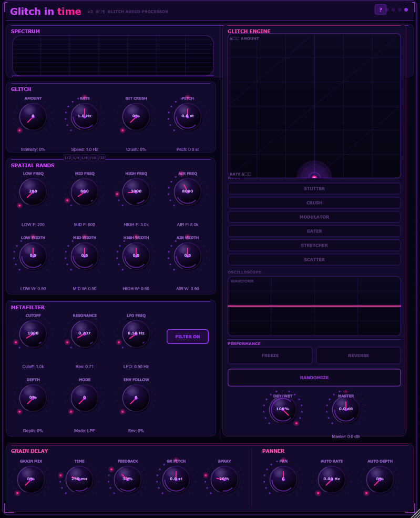Enable the CRUSH glitch mode
Image resolution: width=420 pixels, height=518 pixels.
[314, 203]
